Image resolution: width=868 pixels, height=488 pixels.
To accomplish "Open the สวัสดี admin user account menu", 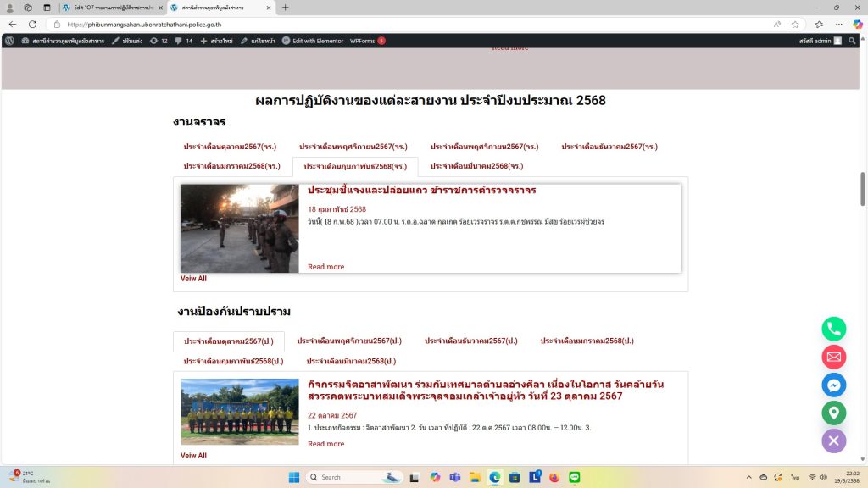I will tap(820, 41).
